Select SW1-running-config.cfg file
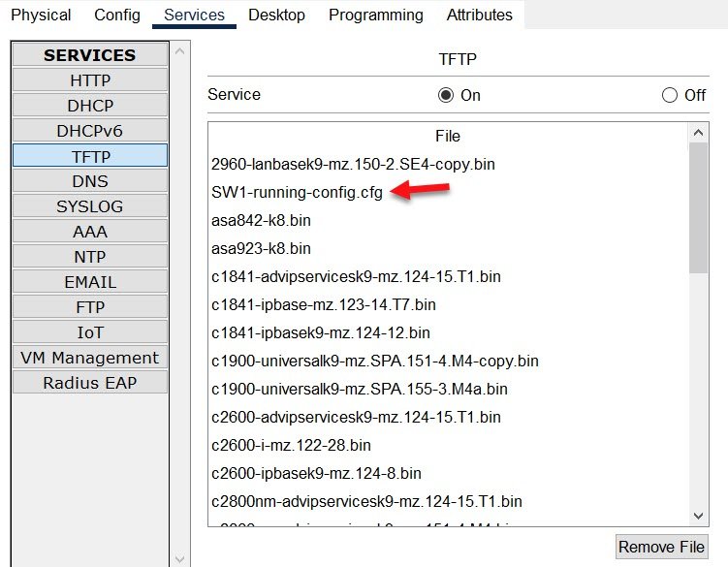This screenshot has width=728, height=567. (297, 192)
